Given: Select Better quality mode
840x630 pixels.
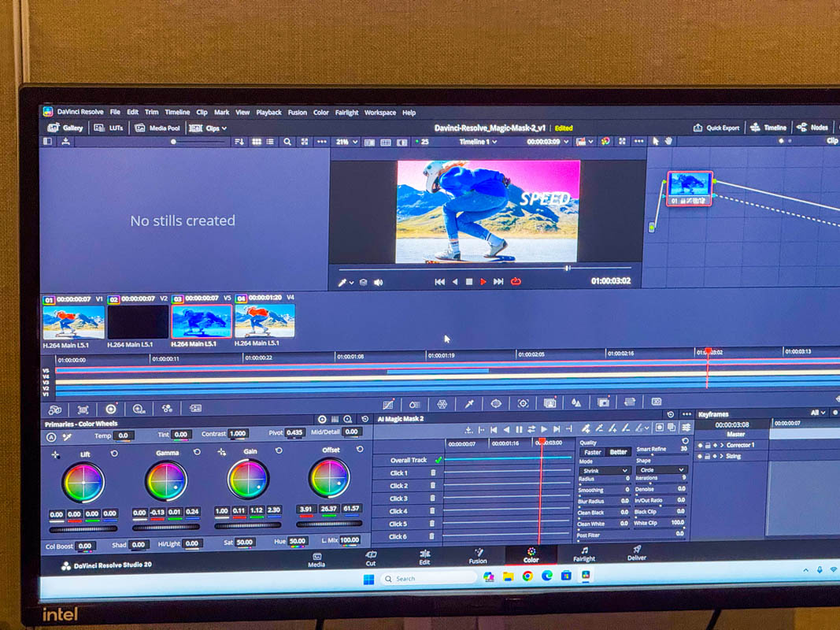Looking at the screenshot, I should [618, 451].
